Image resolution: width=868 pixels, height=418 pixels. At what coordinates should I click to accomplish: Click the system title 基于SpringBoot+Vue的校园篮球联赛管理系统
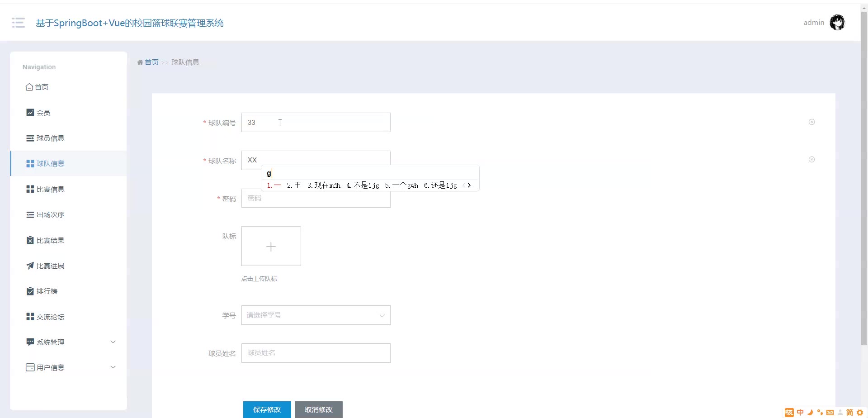point(130,23)
